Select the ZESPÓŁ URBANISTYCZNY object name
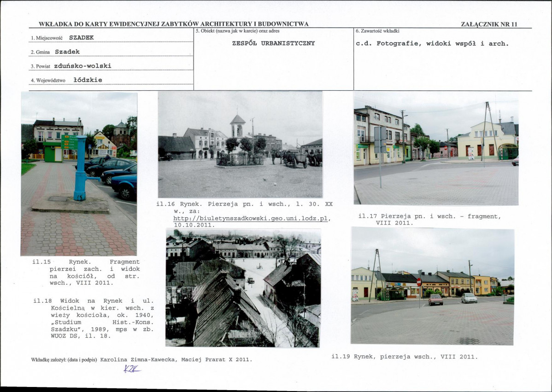552x392 pixels. click(x=273, y=43)
